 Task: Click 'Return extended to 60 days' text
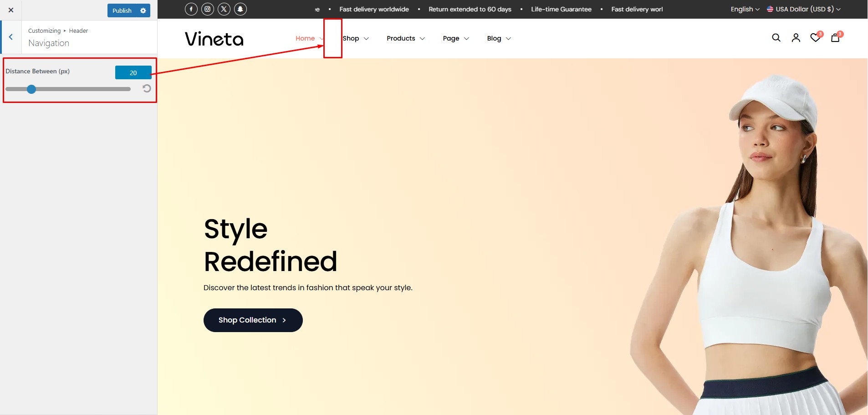pyautogui.click(x=470, y=9)
